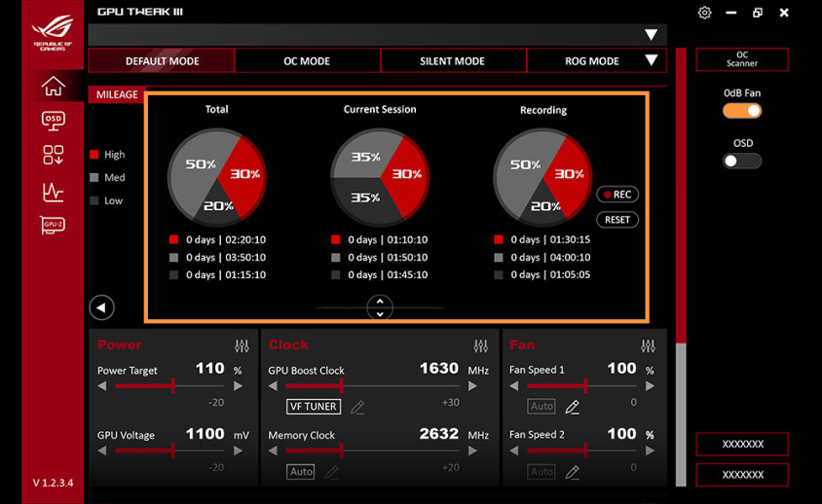Expand the top profile dropdown arrow

point(651,35)
